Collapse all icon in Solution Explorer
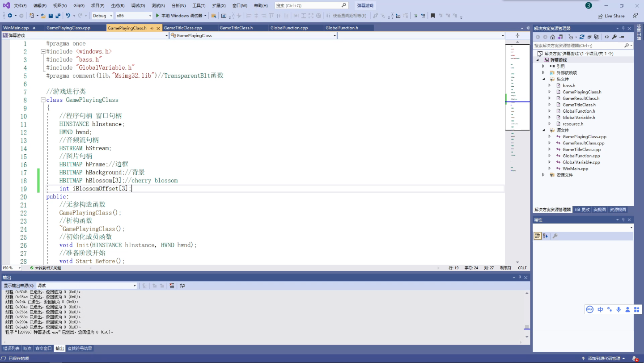The width and height of the screenshot is (644, 363). coord(589,37)
